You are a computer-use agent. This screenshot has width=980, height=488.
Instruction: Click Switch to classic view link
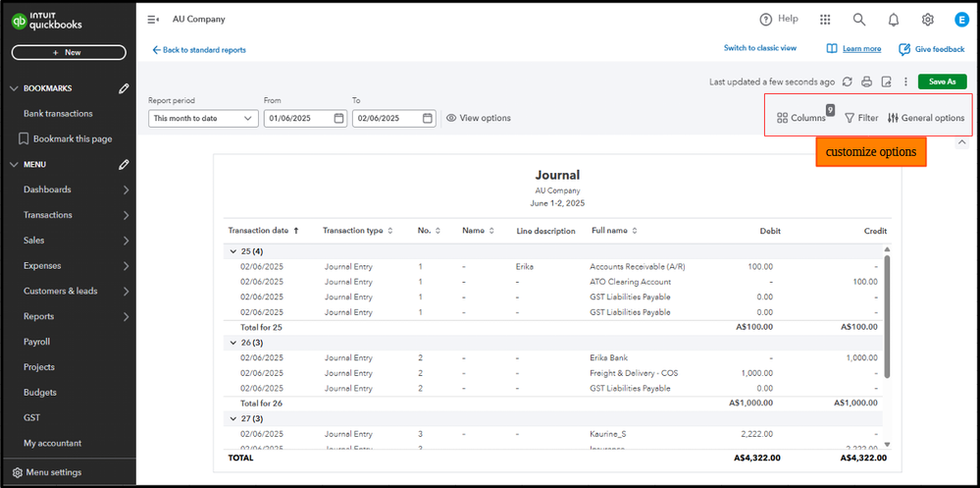[759, 48]
